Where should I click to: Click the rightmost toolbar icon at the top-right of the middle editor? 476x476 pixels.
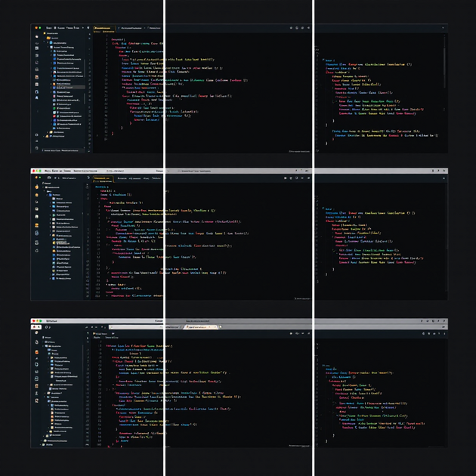tap(308, 178)
